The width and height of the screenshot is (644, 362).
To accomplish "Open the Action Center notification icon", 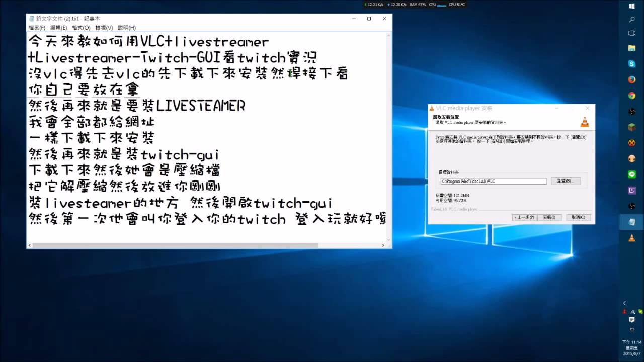I will click(632, 320).
